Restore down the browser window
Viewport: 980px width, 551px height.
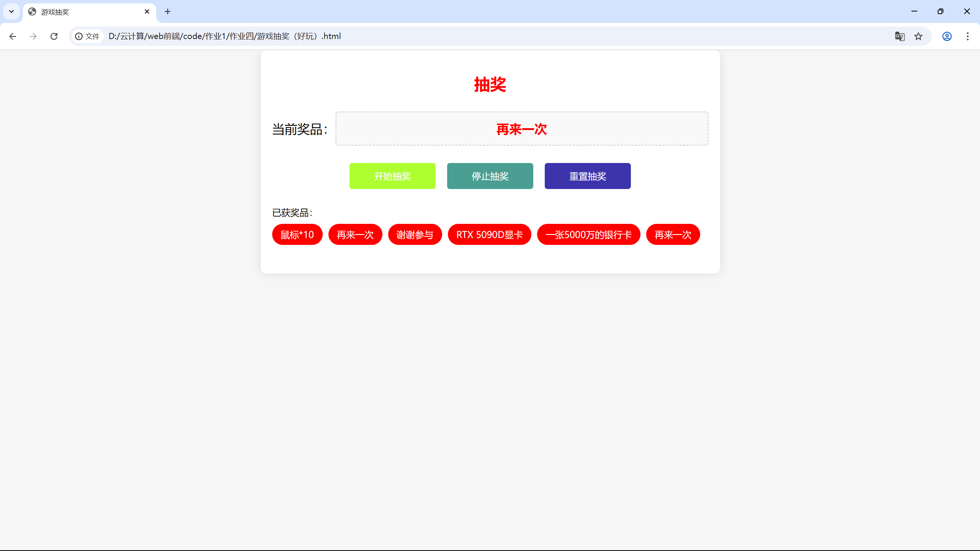941,11
